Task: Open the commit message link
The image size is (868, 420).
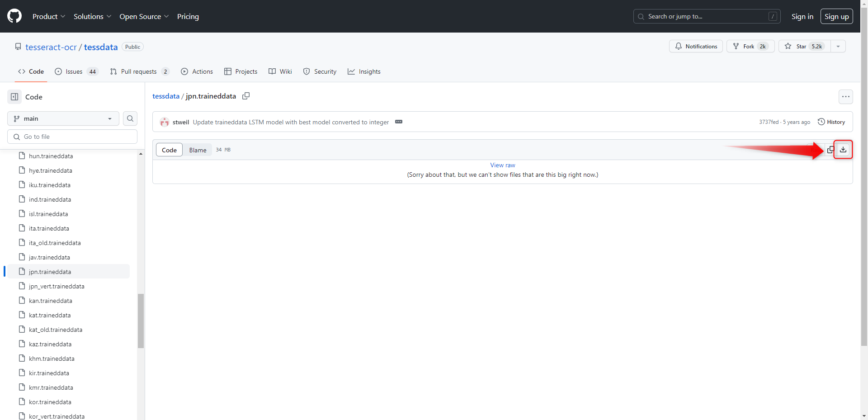Action: (x=291, y=122)
